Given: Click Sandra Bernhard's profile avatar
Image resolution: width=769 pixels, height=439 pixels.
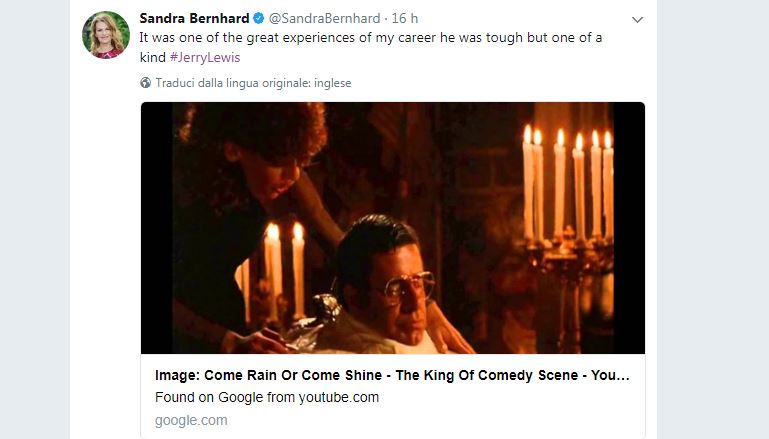Looking at the screenshot, I should [x=105, y=36].
